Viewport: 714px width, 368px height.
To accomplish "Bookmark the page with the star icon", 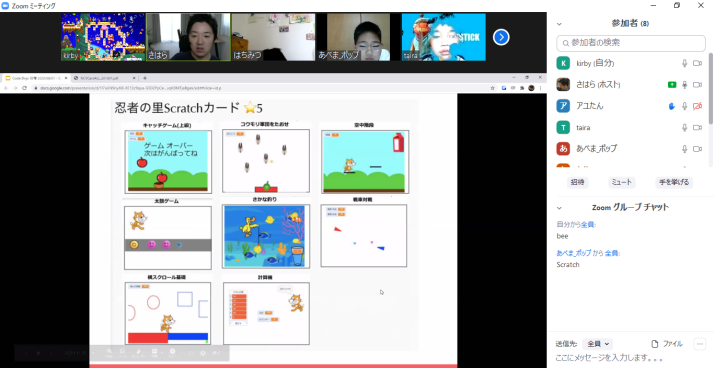I will point(493,88).
